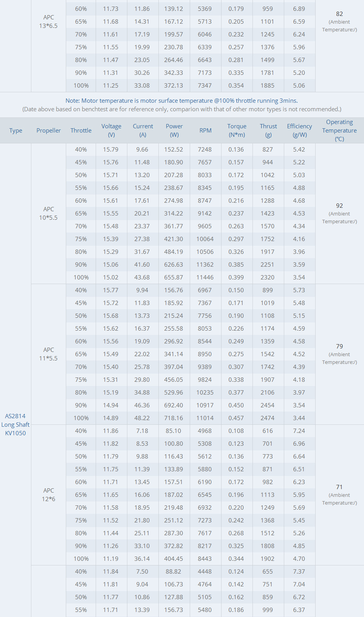Click the Operating Temperature column header

click(339, 131)
